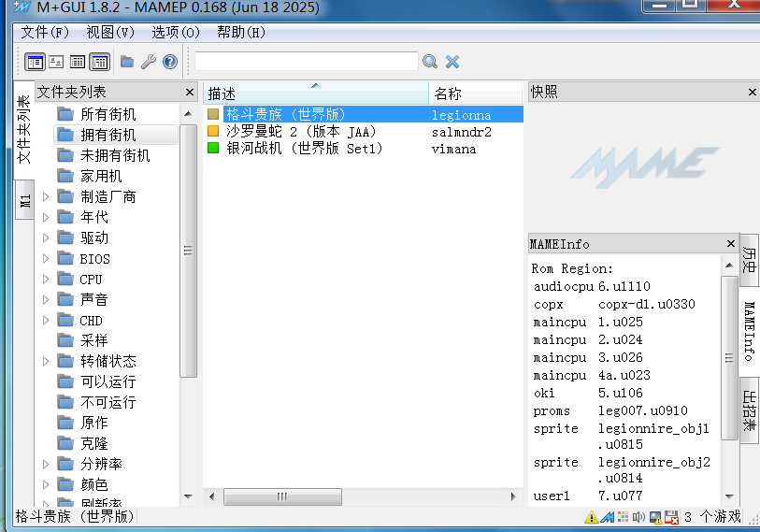This screenshot has height=532, width=760.
Task: Open the 选项(O) menu
Action: [x=176, y=33]
